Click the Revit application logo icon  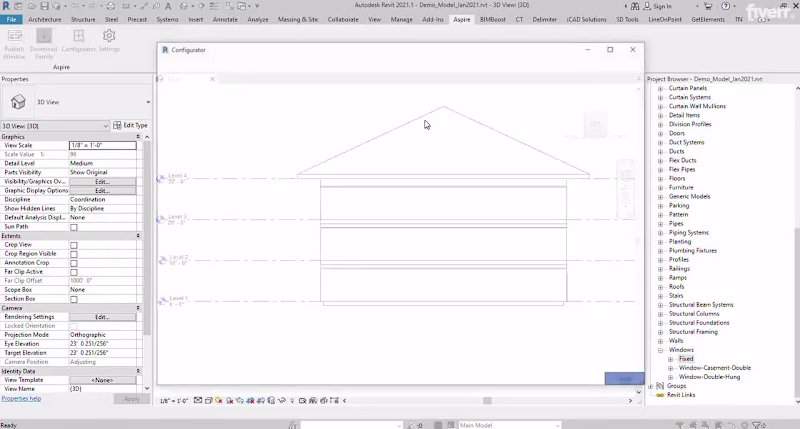pyautogui.click(x=6, y=6)
